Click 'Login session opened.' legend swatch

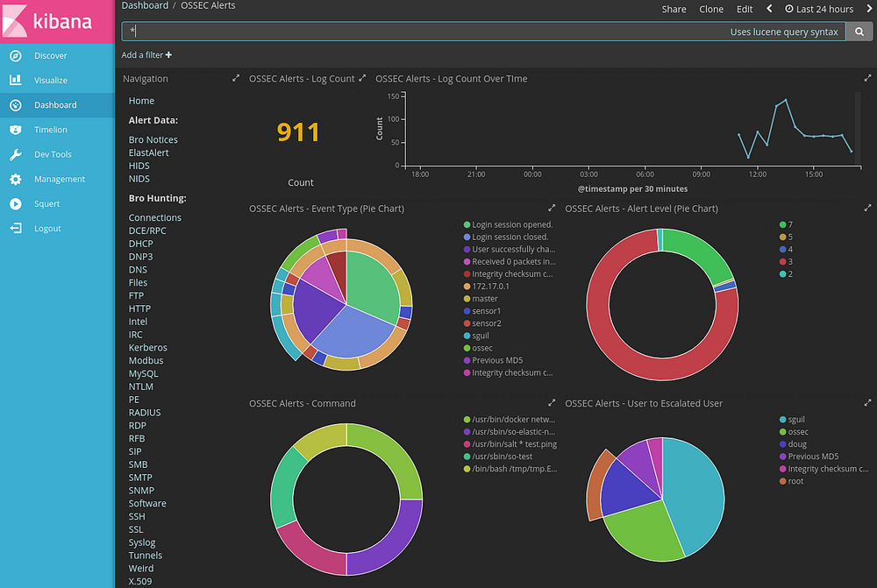pyautogui.click(x=467, y=224)
